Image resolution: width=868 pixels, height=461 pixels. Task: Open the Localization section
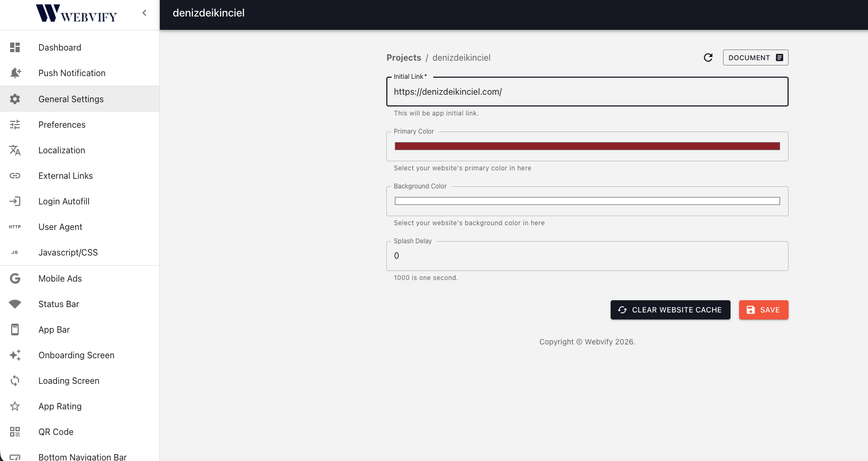click(x=79, y=150)
